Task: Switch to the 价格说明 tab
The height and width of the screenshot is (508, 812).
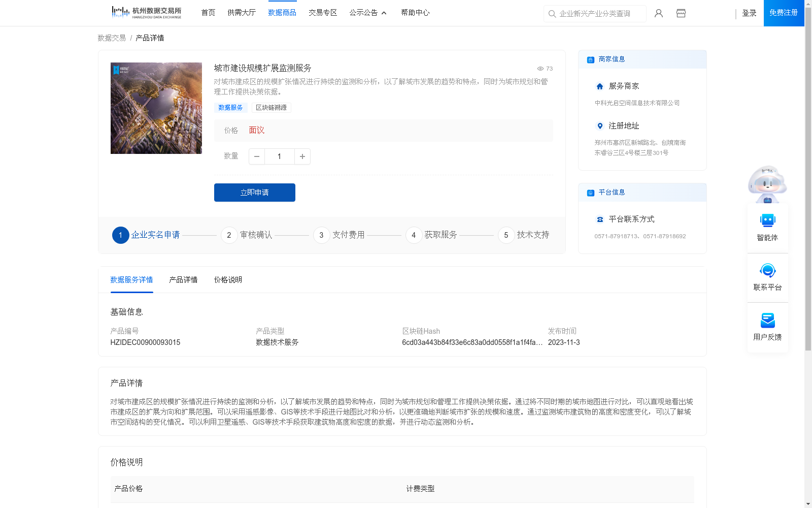Action: point(227,280)
